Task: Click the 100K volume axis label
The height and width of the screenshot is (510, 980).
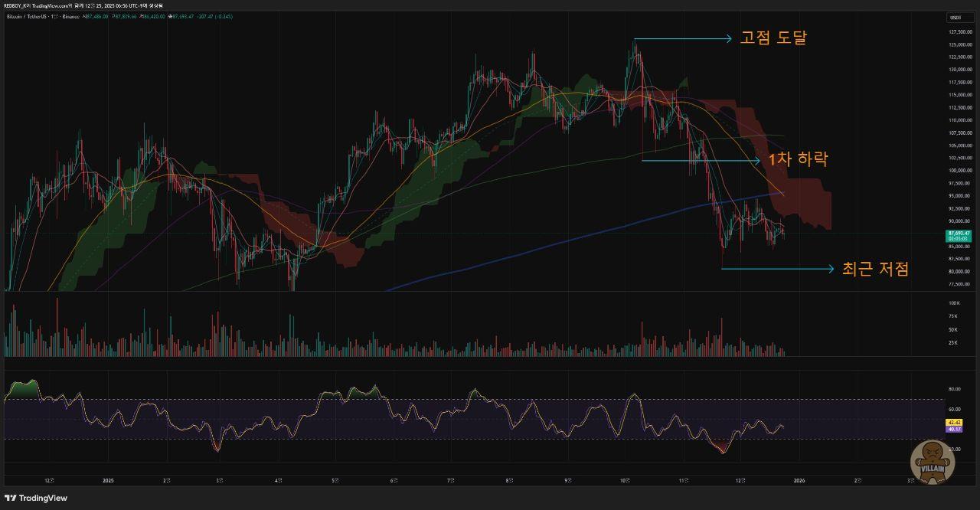Action: 954,304
